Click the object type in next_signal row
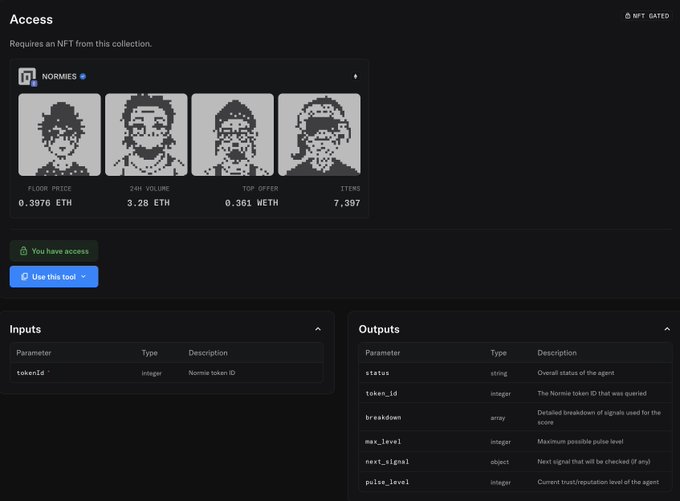The image size is (680, 501). click(500, 462)
